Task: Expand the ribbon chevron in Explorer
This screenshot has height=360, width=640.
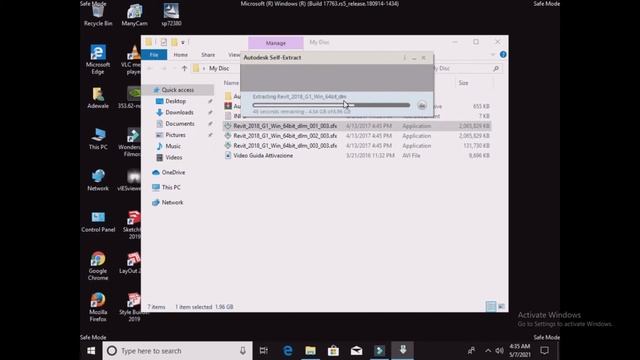Action: pyautogui.click(x=493, y=55)
